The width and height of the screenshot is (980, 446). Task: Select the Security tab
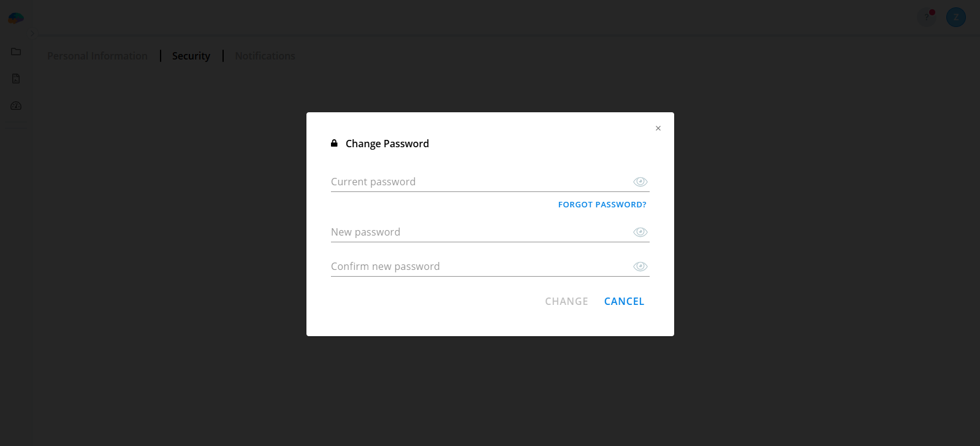(191, 56)
